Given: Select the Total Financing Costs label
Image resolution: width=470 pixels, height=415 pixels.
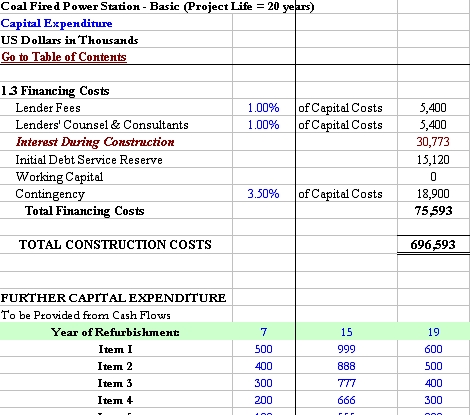Looking at the screenshot, I should coord(85,211).
